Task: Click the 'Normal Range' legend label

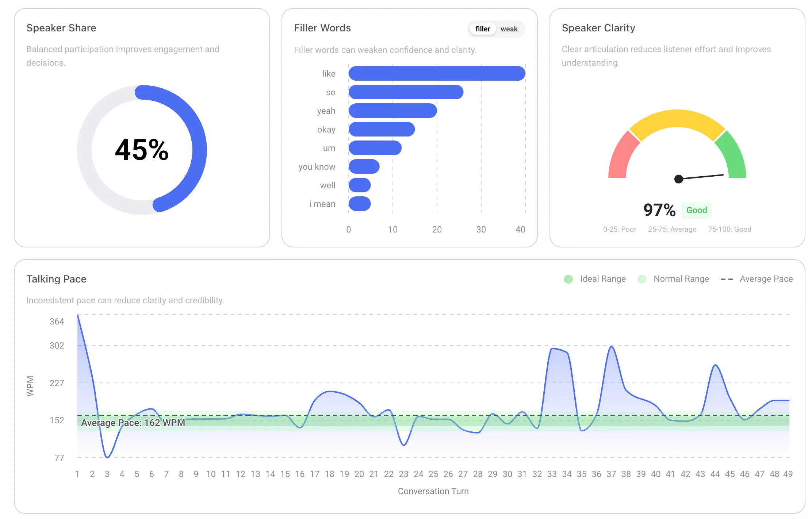Action: coord(681,279)
